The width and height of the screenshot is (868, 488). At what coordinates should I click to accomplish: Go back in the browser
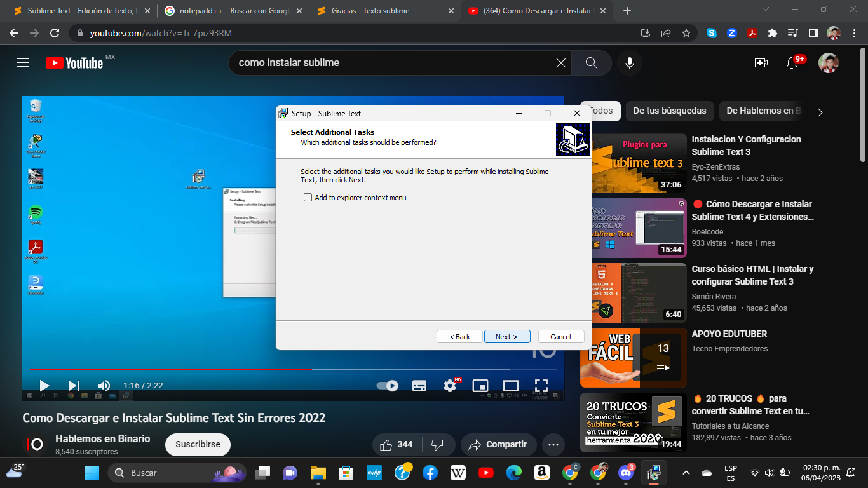pyautogui.click(x=14, y=33)
